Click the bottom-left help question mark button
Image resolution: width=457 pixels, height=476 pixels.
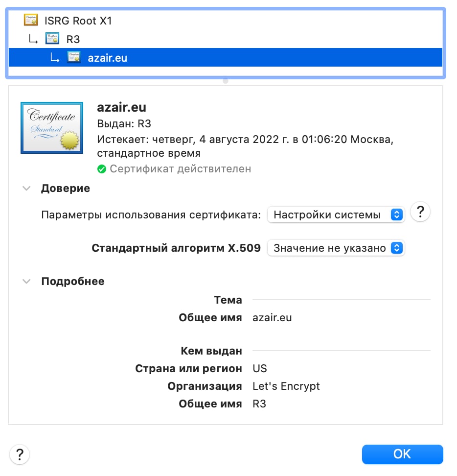click(20, 454)
